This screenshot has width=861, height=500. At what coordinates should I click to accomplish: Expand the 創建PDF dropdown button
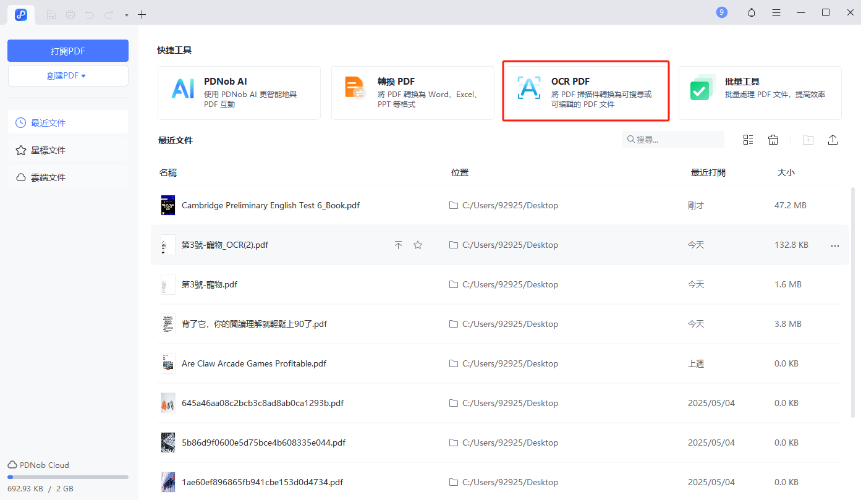tap(68, 76)
